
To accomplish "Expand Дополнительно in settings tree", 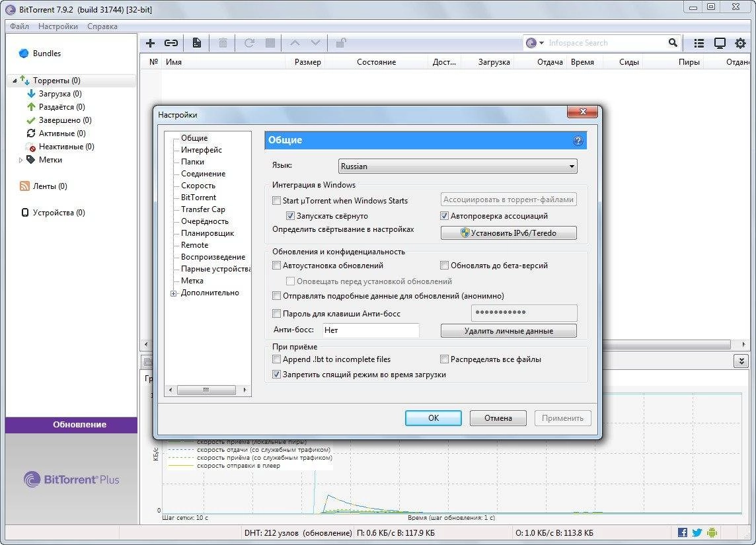I will (174, 293).
